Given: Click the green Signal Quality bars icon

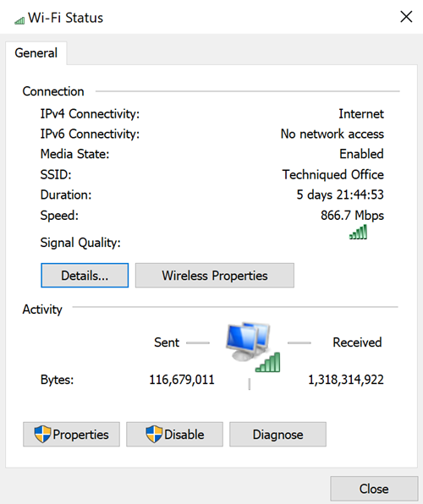Looking at the screenshot, I should click(358, 232).
